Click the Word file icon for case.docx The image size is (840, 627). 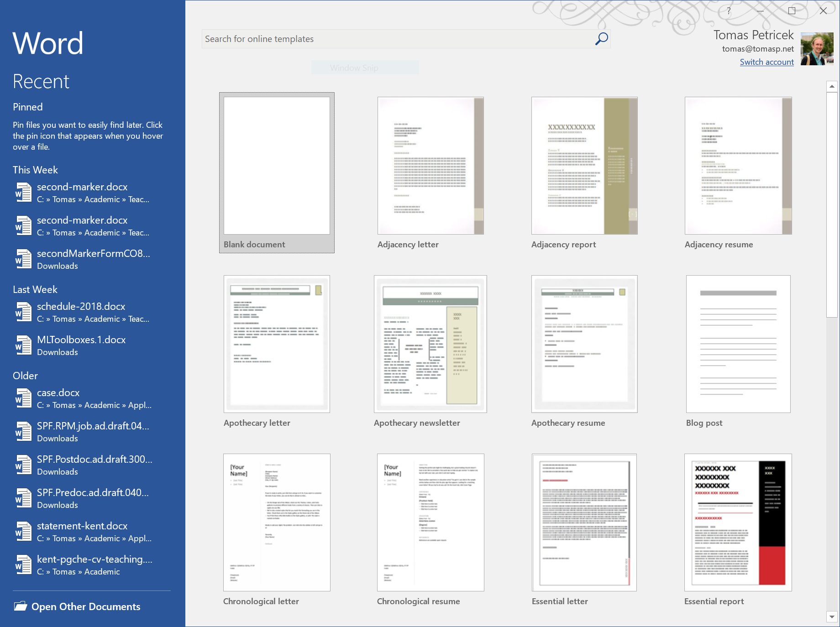click(23, 398)
